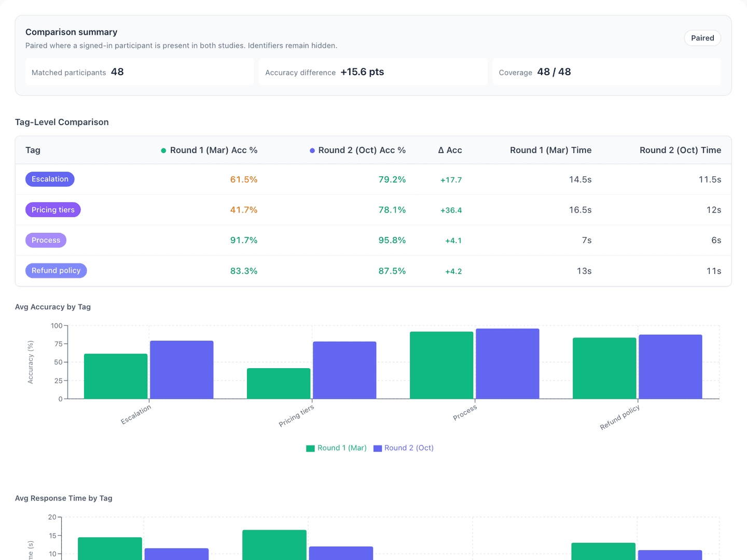Screen dimensions: 747x560
Task: Click the Round 2 (Oct) Acc % column header
Action: [362, 150]
